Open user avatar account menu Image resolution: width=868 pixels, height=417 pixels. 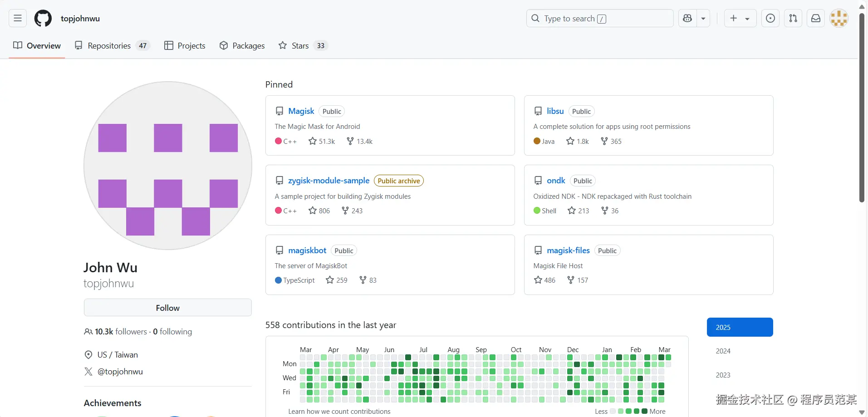pyautogui.click(x=839, y=19)
